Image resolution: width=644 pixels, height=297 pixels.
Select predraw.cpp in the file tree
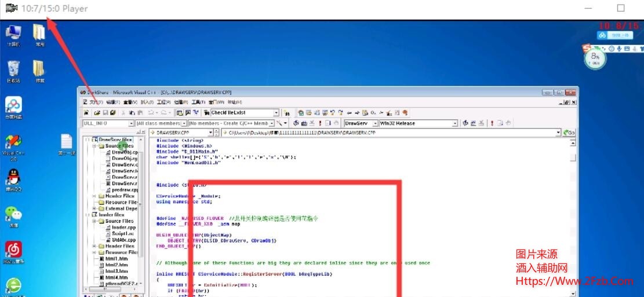click(125, 190)
